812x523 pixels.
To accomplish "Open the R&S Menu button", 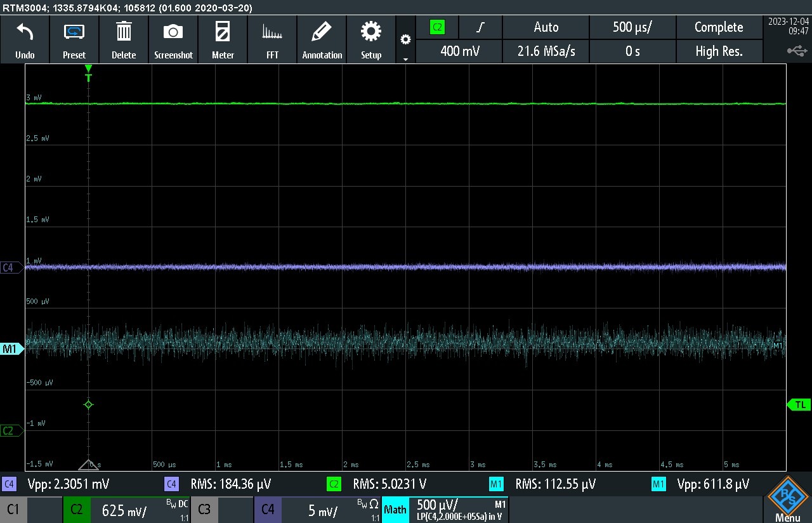I will [788, 500].
